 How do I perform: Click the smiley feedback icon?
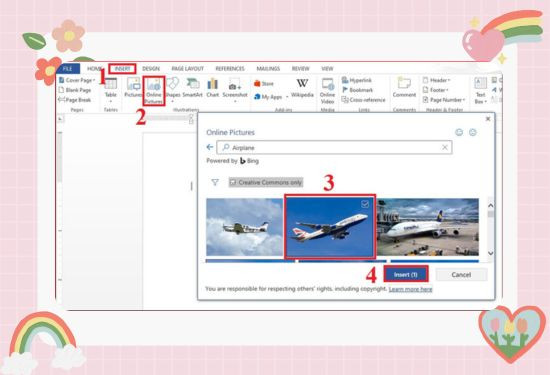459,132
